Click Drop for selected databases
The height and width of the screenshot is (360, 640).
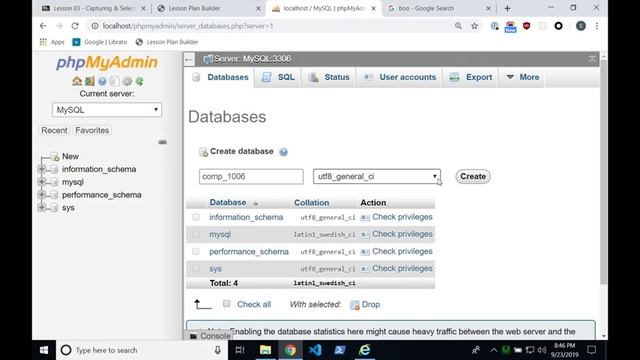pos(365,304)
